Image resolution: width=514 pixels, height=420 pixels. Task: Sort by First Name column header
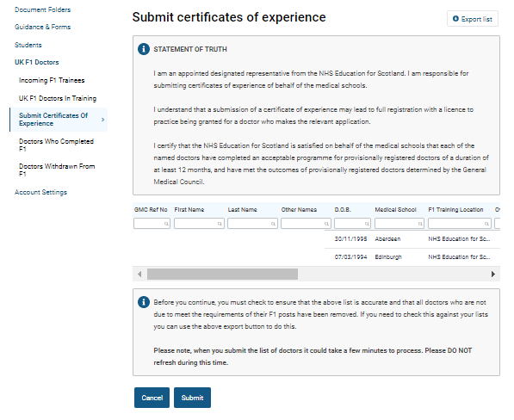[189, 210]
